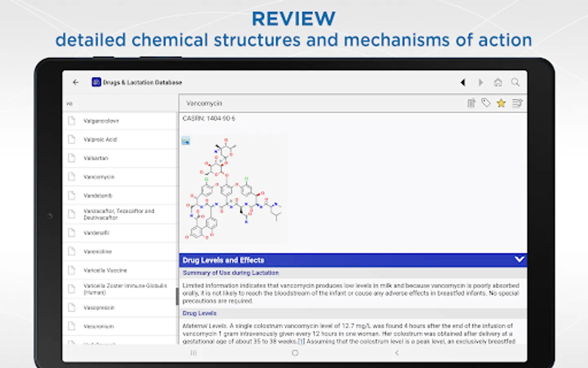
Task: Tap Android recent apps navigation button
Action: click(194, 353)
